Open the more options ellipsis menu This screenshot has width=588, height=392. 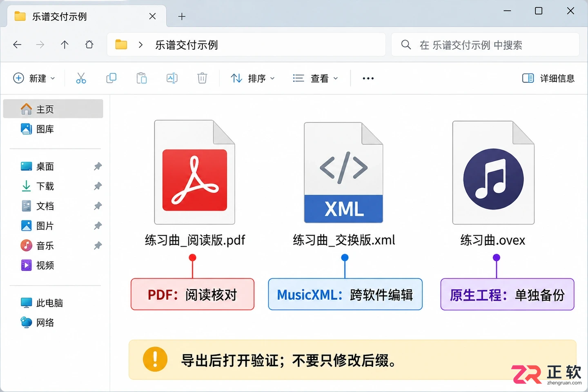[368, 78]
